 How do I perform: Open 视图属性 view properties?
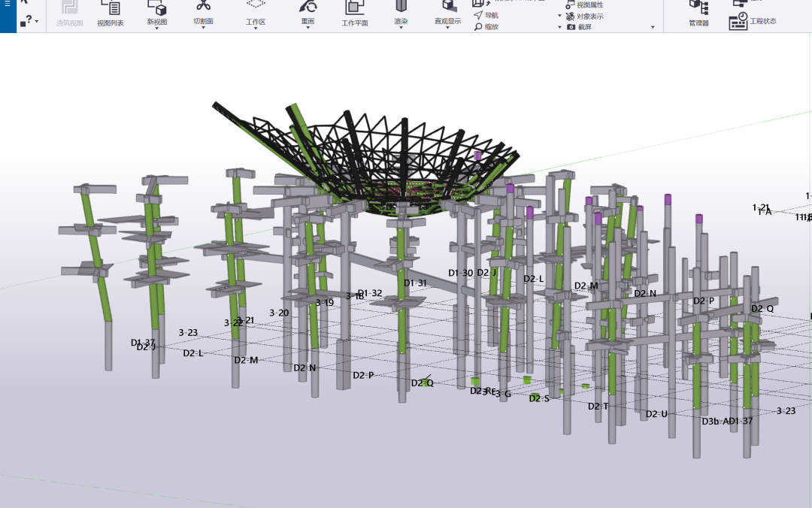tap(585, 5)
